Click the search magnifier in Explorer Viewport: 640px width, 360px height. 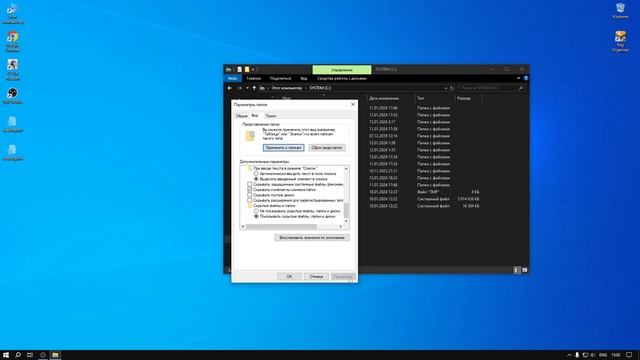coord(521,88)
